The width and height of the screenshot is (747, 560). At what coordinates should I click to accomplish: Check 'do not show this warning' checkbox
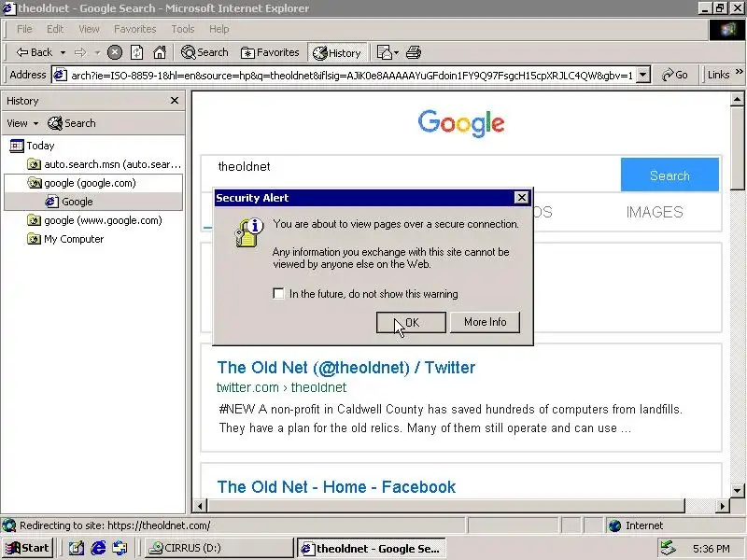tap(278, 293)
